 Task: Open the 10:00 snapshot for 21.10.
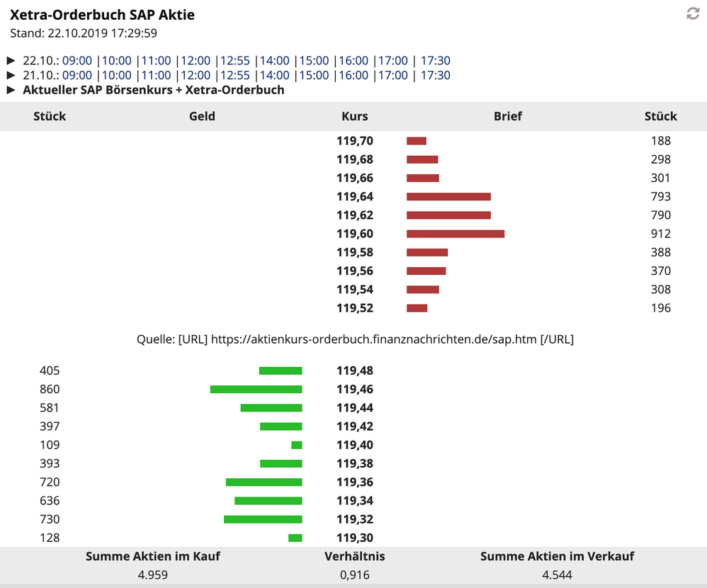pyautogui.click(x=117, y=75)
